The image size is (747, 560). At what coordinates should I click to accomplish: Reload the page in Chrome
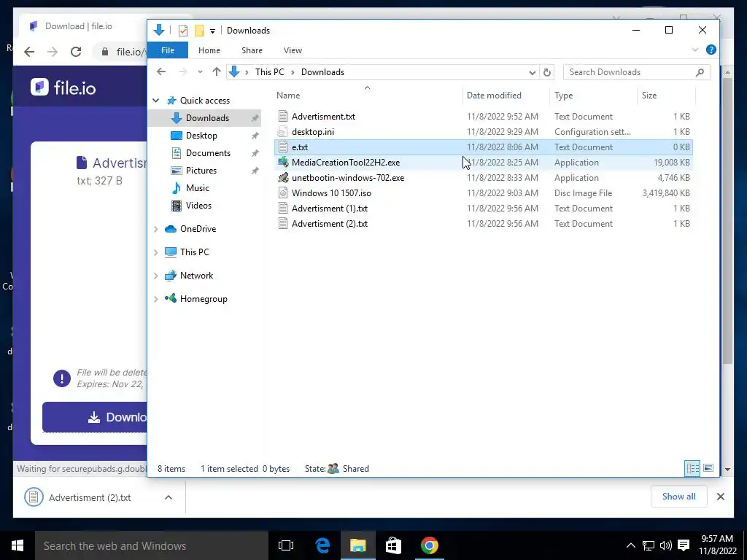[x=76, y=52]
